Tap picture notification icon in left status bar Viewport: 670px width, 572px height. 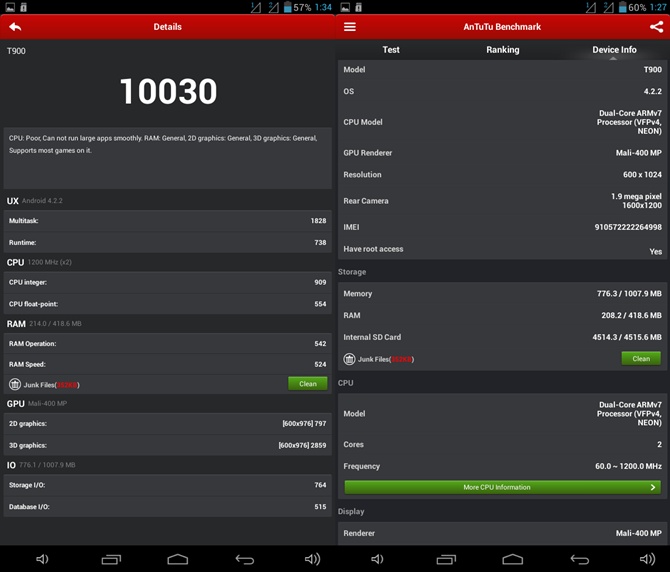coord(10,7)
